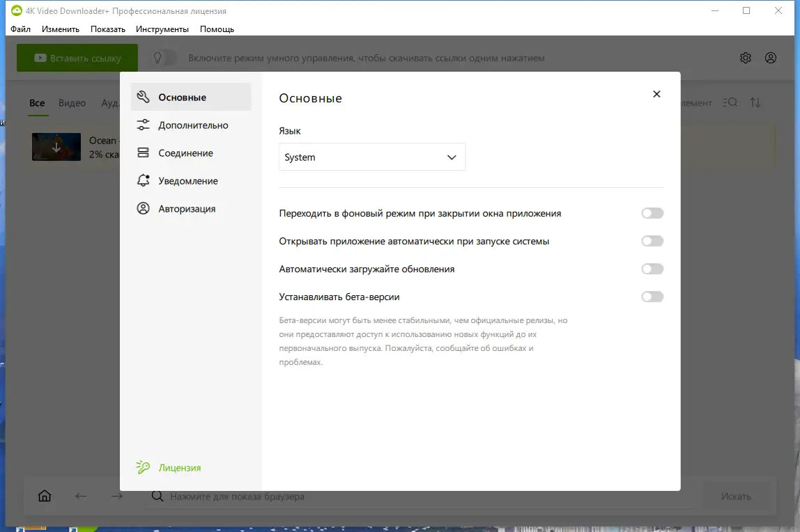Open the Уведомление settings section
Screen dimensions: 800x532
click(x=191, y=181)
